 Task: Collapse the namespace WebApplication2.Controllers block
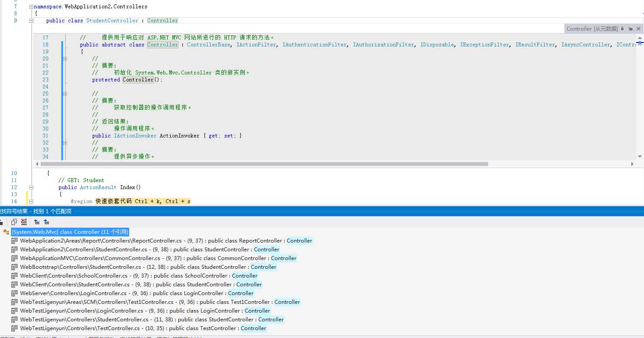click(31, 7)
